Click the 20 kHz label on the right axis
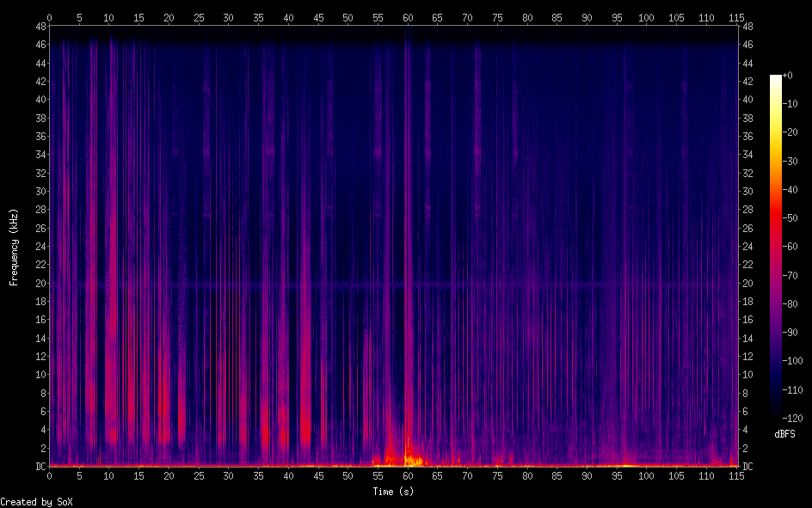Screen dimensions: 812x508 click(748, 283)
